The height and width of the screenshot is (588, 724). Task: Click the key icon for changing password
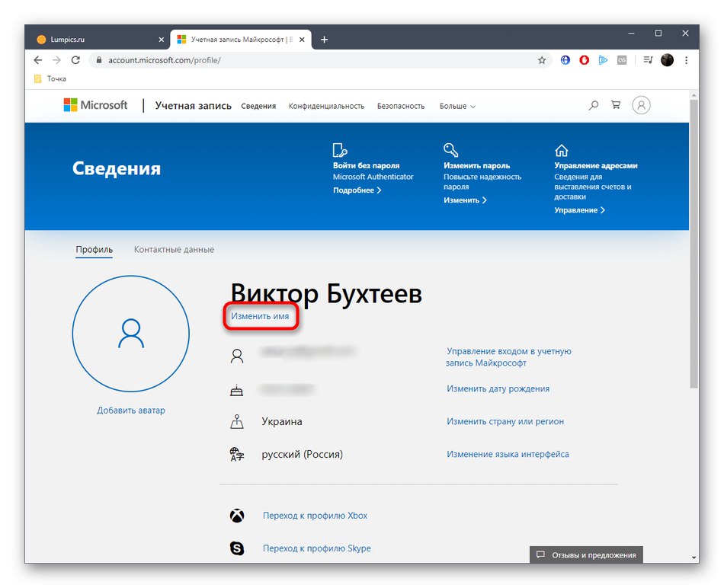pyautogui.click(x=450, y=150)
